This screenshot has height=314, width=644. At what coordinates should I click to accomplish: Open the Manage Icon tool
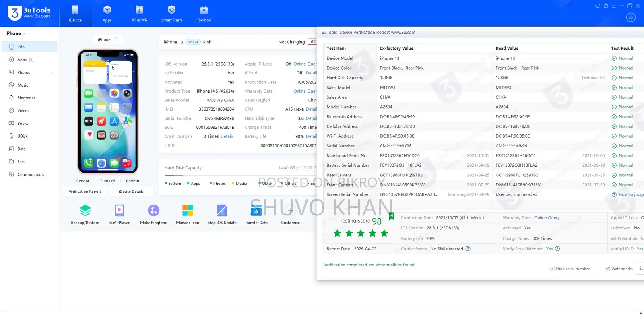188,215
